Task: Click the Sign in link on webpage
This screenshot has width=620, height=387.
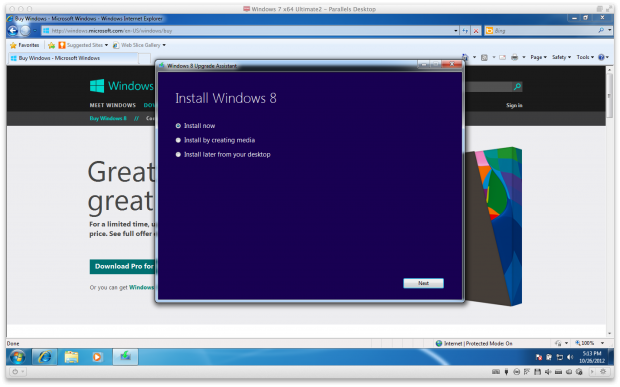Action: click(x=514, y=105)
